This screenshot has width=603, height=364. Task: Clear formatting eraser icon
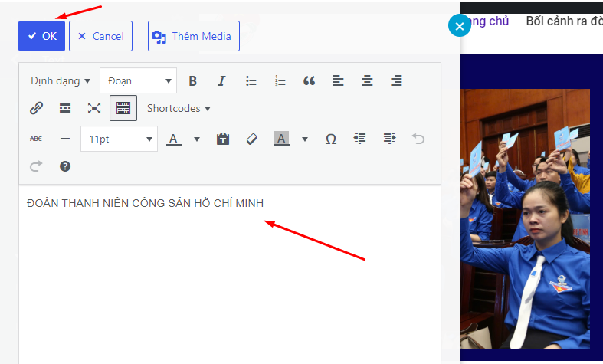pyautogui.click(x=251, y=139)
